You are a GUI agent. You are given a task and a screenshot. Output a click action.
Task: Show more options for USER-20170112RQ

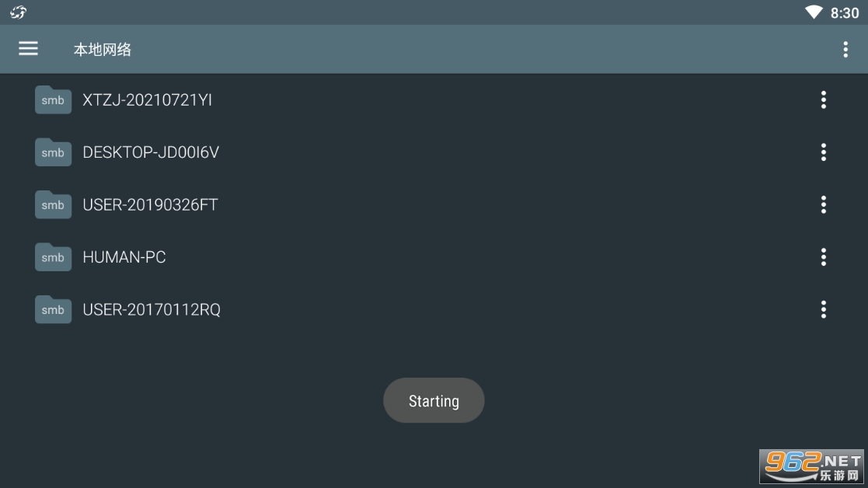(x=823, y=309)
